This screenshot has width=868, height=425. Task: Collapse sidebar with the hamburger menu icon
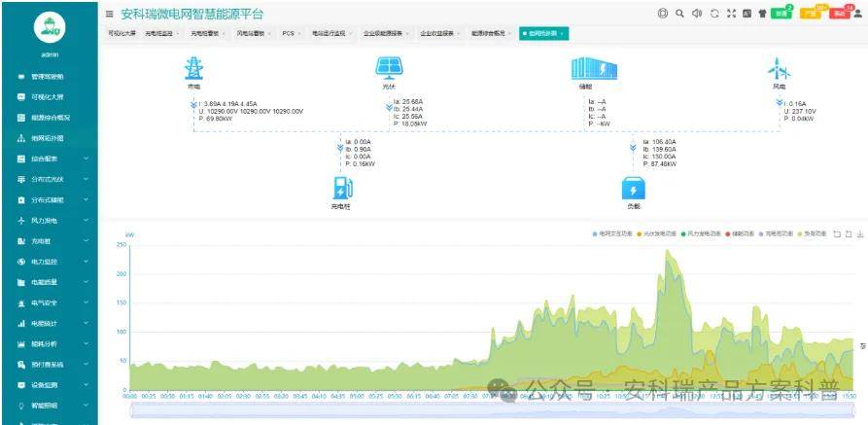click(109, 15)
